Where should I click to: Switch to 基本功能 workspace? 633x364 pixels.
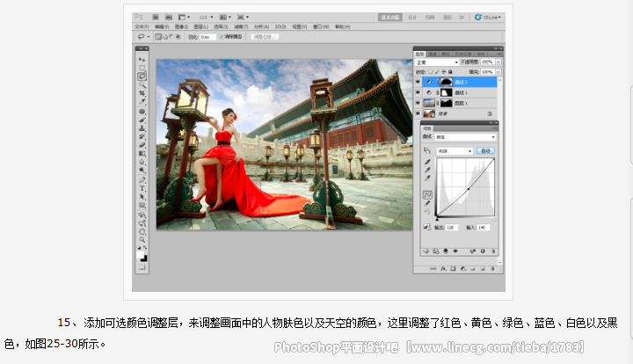pyautogui.click(x=390, y=18)
